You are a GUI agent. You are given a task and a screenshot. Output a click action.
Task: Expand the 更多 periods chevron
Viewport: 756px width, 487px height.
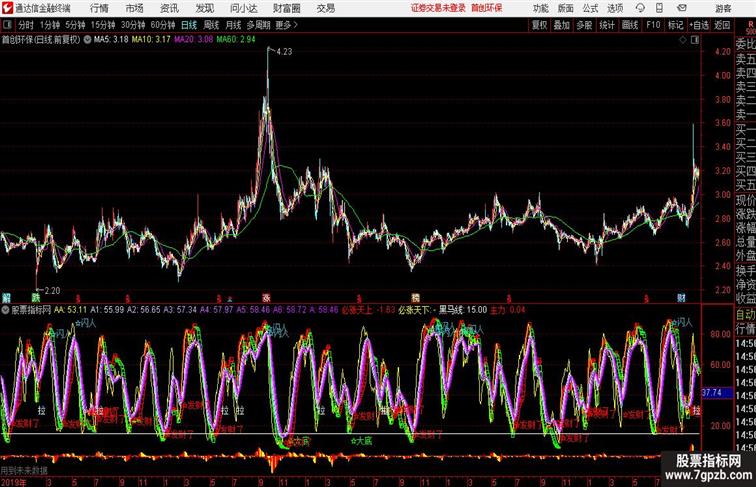coord(296,25)
